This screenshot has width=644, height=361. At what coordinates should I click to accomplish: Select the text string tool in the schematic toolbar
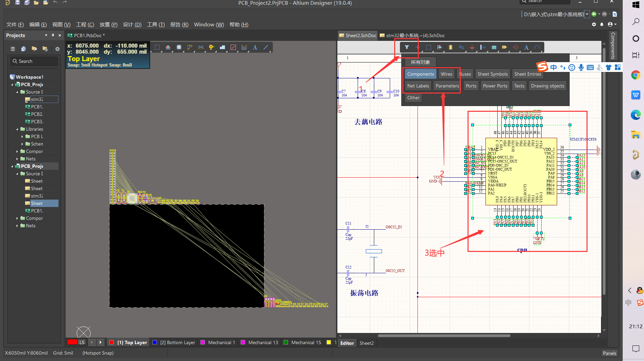[x=526, y=47]
